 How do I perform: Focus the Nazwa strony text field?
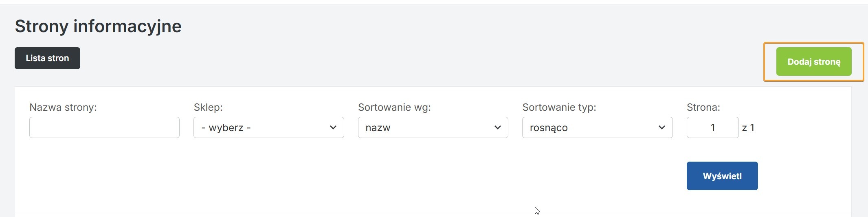point(104,127)
